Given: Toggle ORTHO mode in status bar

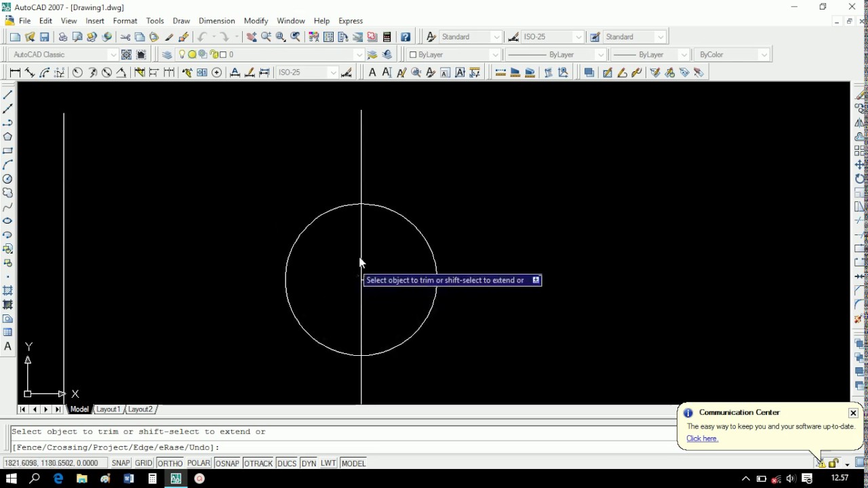Looking at the screenshot, I should click(170, 463).
